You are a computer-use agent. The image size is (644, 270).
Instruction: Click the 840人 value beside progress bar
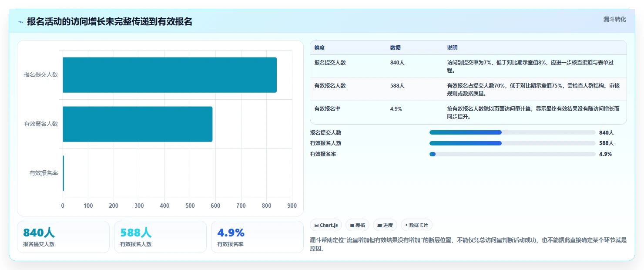606,132
